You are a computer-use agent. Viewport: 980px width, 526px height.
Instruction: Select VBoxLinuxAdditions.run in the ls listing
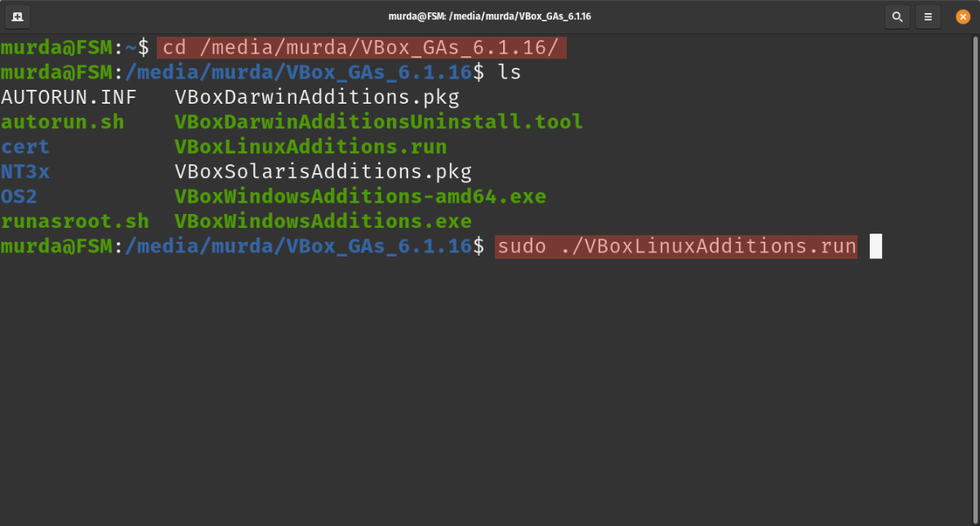click(x=310, y=147)
